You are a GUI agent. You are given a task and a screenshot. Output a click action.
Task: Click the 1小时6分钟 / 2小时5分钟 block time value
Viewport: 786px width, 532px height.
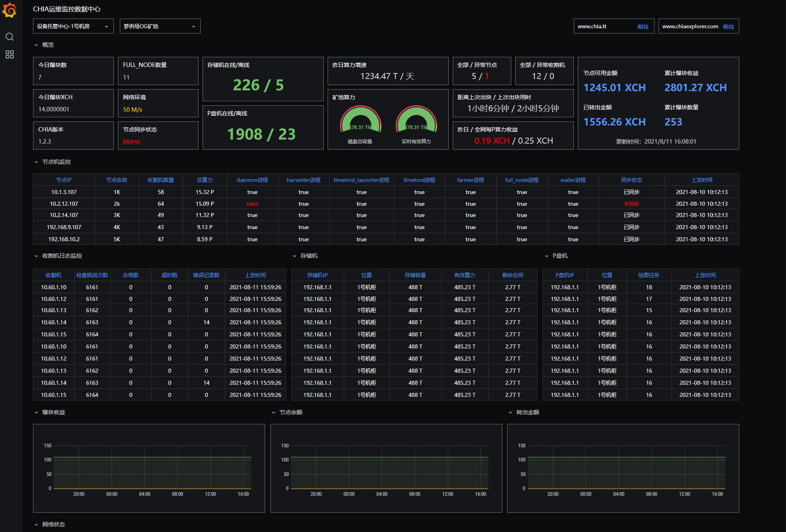(513, 108)
